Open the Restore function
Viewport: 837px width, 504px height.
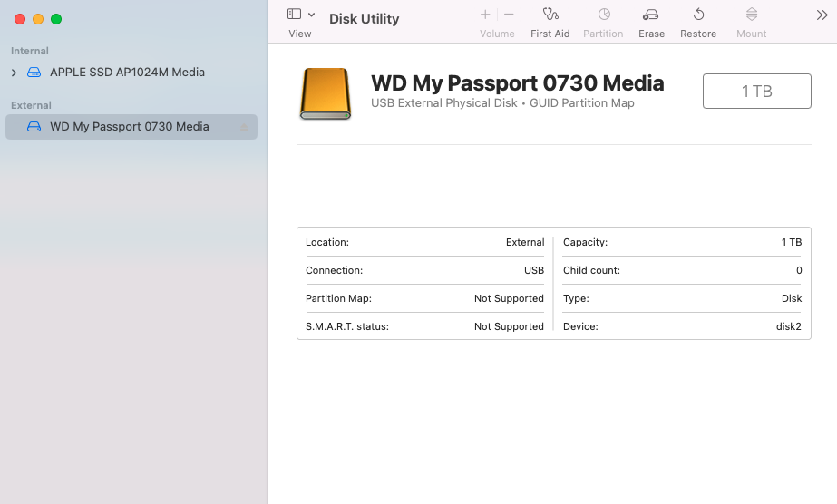coord(698,23)
